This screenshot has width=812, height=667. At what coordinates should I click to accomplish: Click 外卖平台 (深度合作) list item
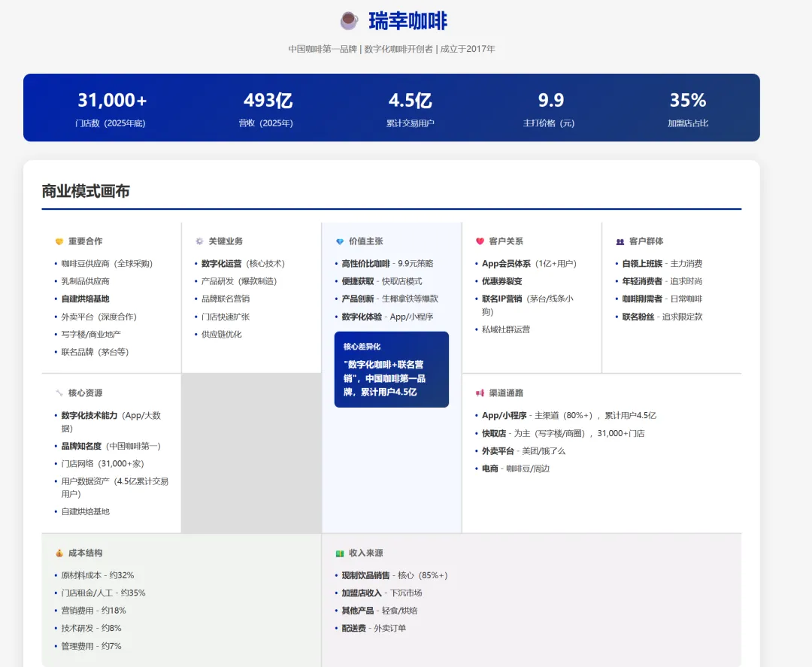(99, 317)
